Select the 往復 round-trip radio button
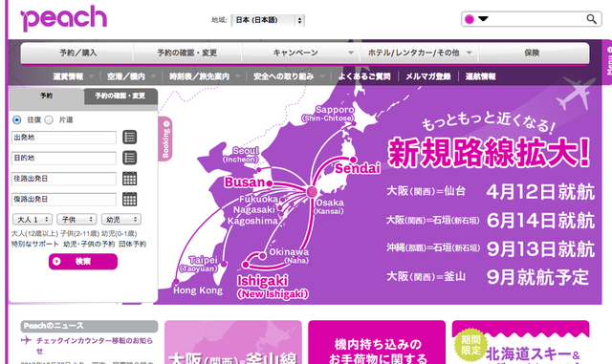This screenshot has width=612, height=364. point(17,119)
